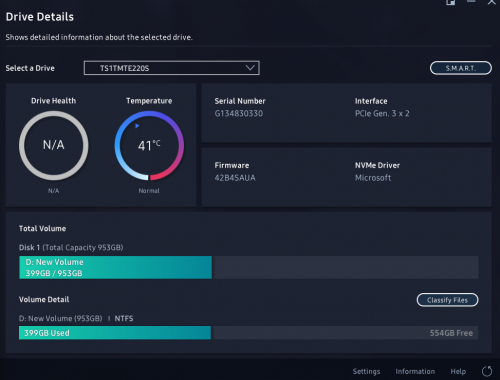Close the application window

tap(492, 2)
